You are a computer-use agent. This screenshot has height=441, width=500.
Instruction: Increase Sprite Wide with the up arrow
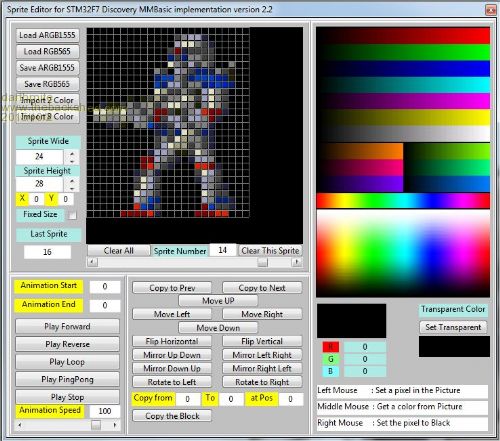(72, 153)
